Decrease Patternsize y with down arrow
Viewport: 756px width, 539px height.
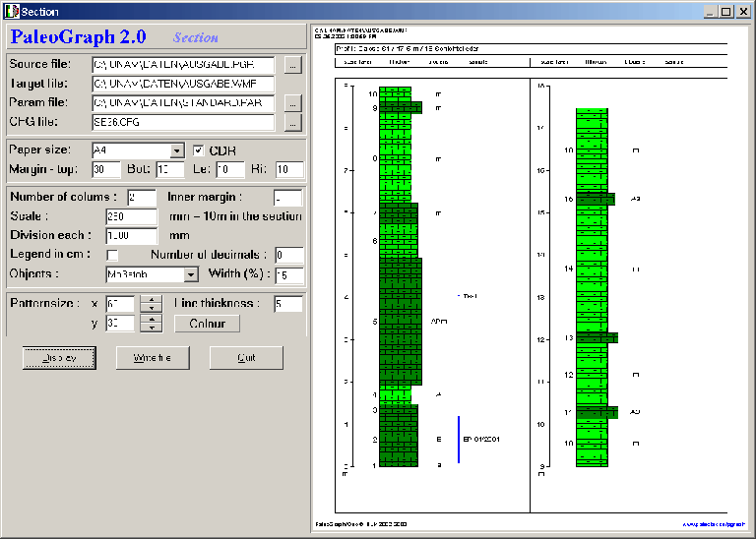151,328
